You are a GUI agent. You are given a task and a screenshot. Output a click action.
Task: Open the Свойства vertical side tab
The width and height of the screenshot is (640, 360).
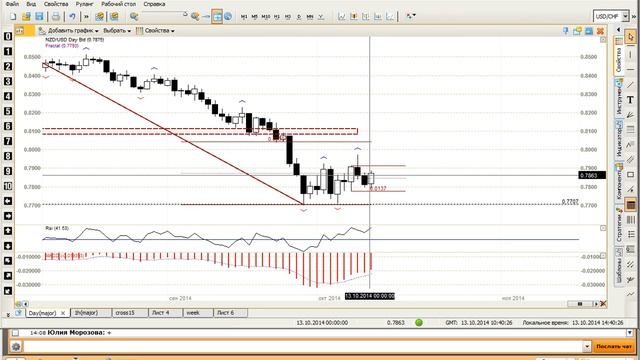tap(619, 56)
